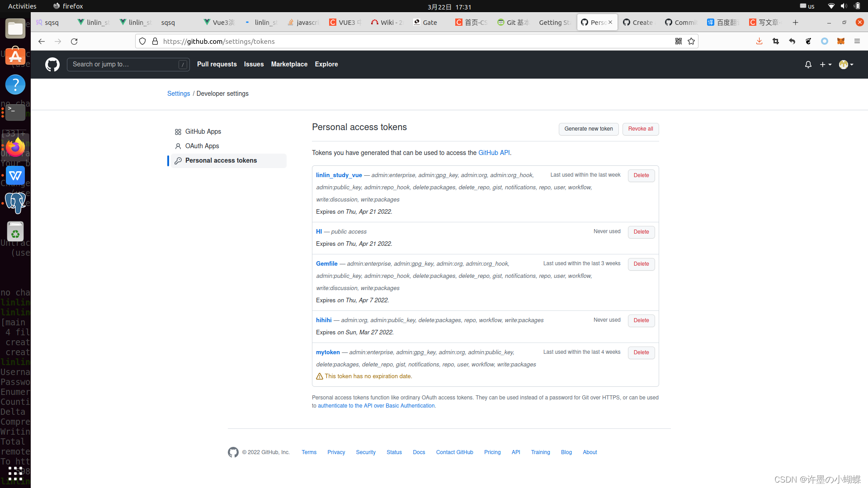Open system status menu in top bar
The image size is (868, 488).
(x=844, y=6)
